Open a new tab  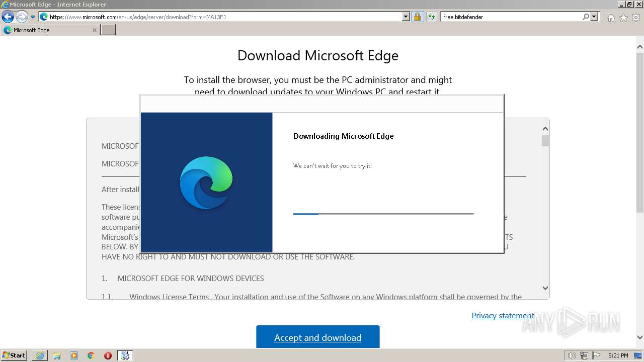click(108, 30)
